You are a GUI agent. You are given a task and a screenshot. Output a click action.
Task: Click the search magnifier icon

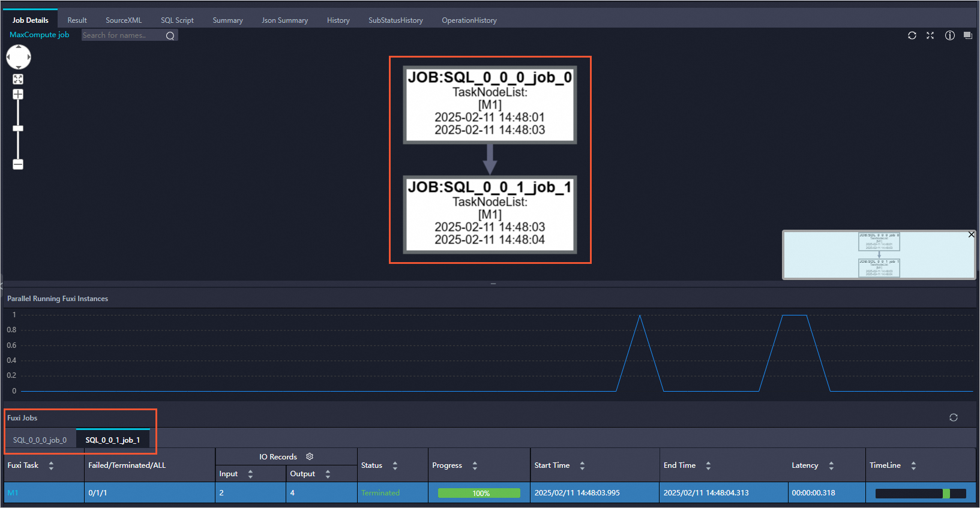point(170,36)
